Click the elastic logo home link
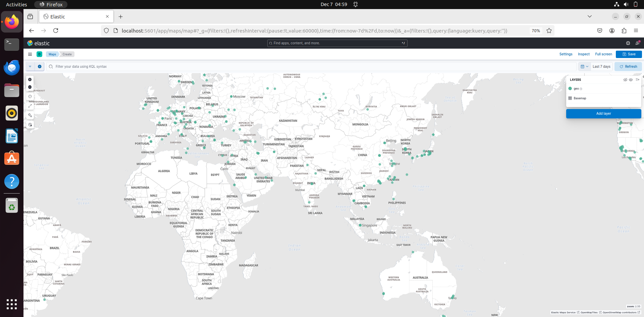This screenshot has height=317, width=644. (38, 43)
